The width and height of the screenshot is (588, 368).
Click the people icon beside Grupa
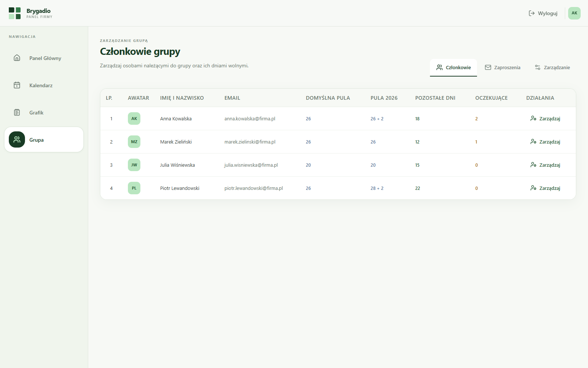click(17, 139)
